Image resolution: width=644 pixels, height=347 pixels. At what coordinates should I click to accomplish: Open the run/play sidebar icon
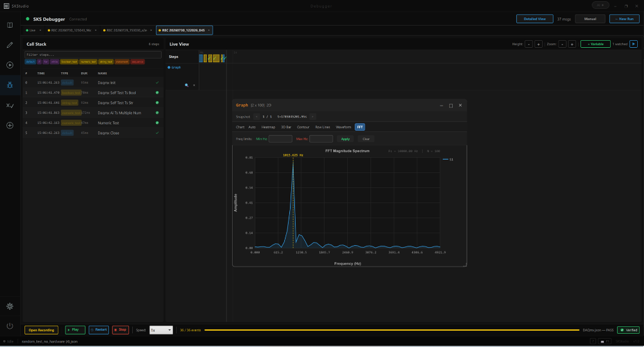click(x=10, y=65)
